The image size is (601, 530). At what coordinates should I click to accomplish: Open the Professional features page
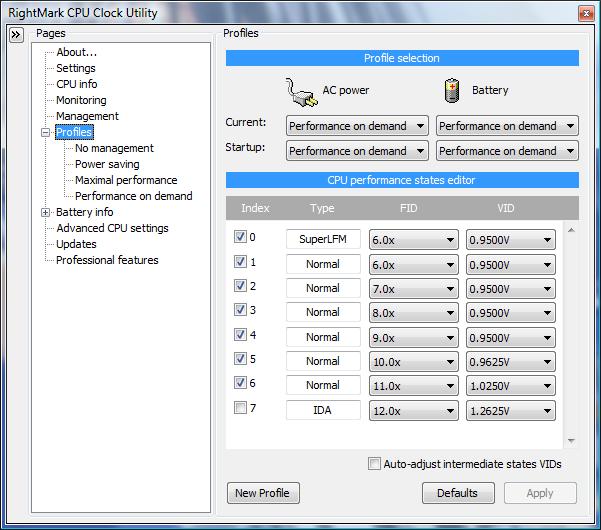(107, 260)
